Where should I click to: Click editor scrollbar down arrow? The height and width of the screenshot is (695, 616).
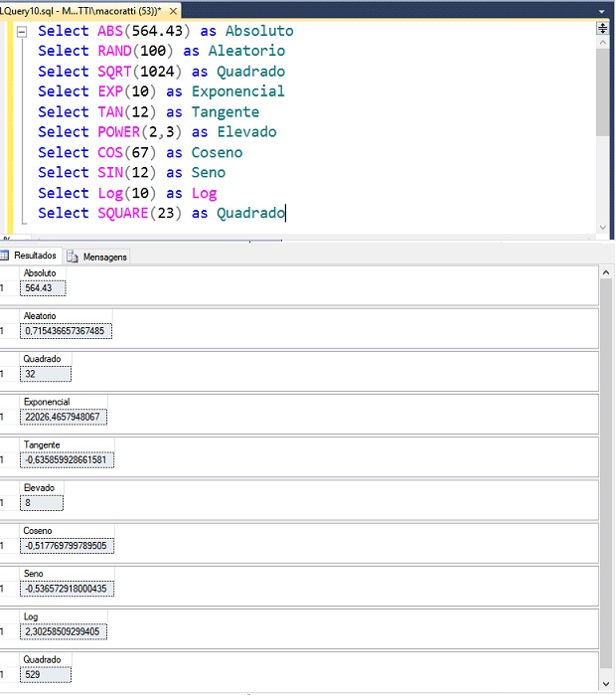602,228
